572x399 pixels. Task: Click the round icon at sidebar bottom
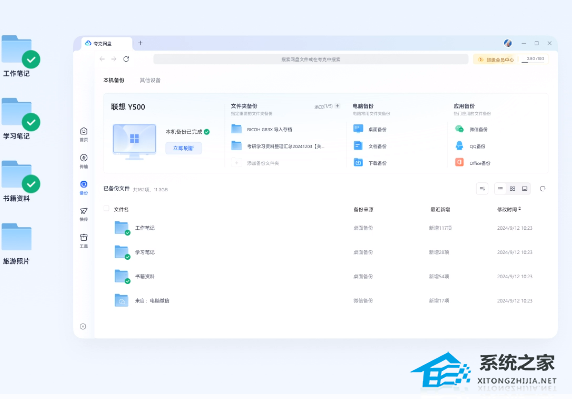click(83, 326)
